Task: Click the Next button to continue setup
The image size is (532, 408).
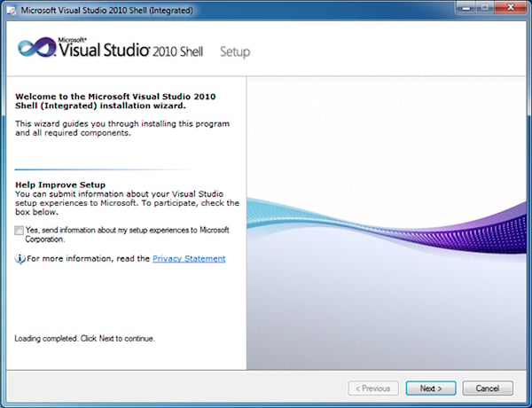Action: (x=431, y=388)
